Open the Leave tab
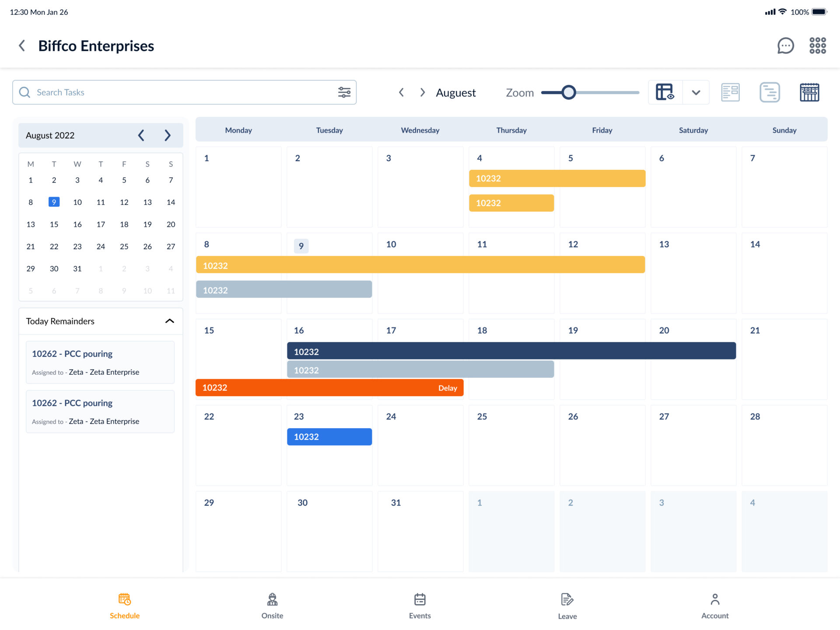This screenshot has height=630, width=840. [x=567, y=605]
